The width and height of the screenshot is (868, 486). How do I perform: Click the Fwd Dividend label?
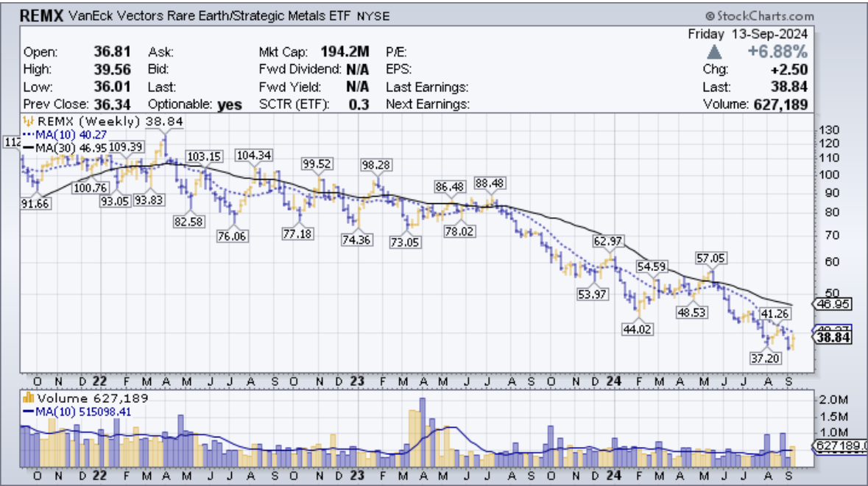[x=300, y=69]
